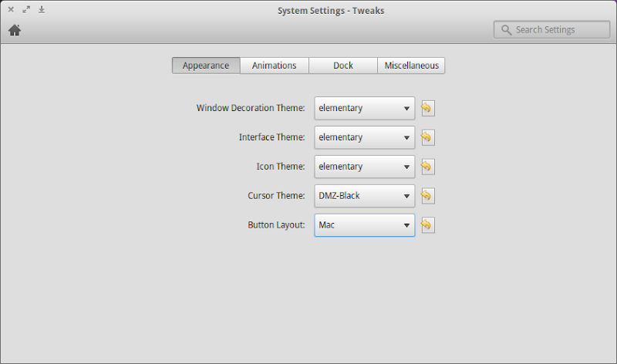The image size is (617, 364).
Task: Switch to the Animations tab
Action: 274,66
